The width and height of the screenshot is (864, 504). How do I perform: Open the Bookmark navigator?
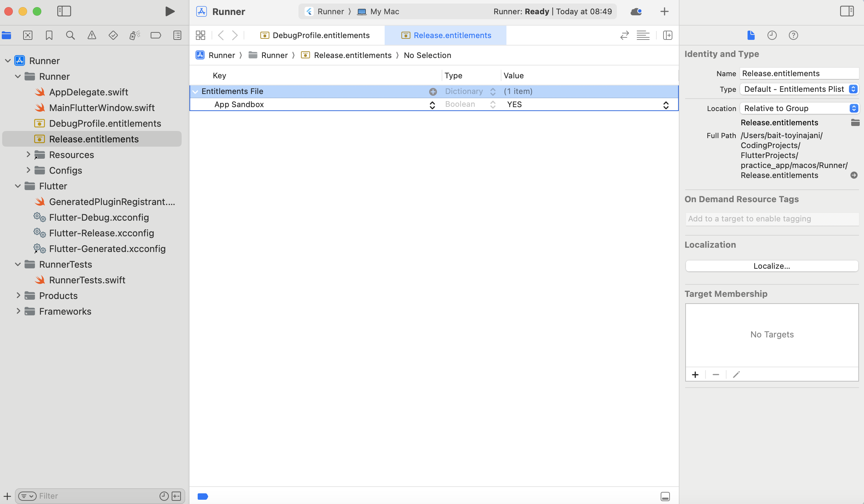click(x=49, y=35)
